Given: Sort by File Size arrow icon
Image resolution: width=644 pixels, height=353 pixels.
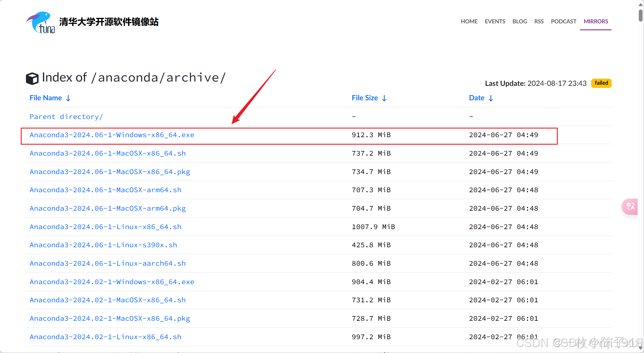Looking at the screenshot, I should pos(384,98).
